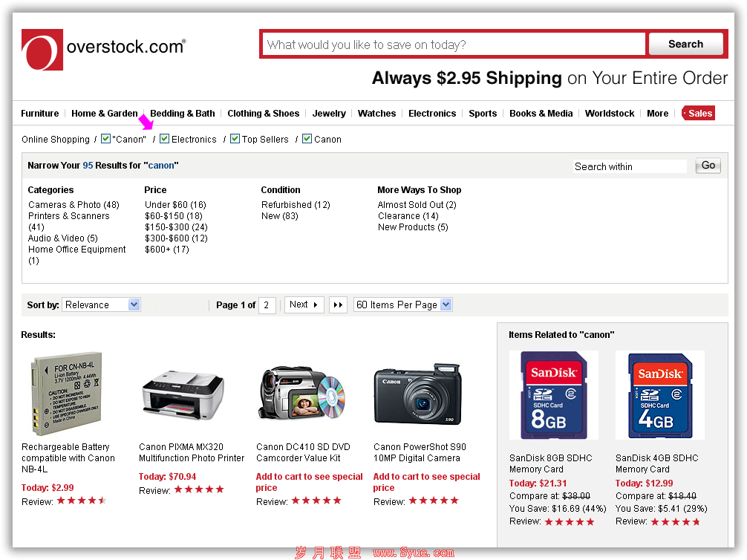
Task: Open Rechargeable Battery compatible with Canon link
Action: [68, 458]
